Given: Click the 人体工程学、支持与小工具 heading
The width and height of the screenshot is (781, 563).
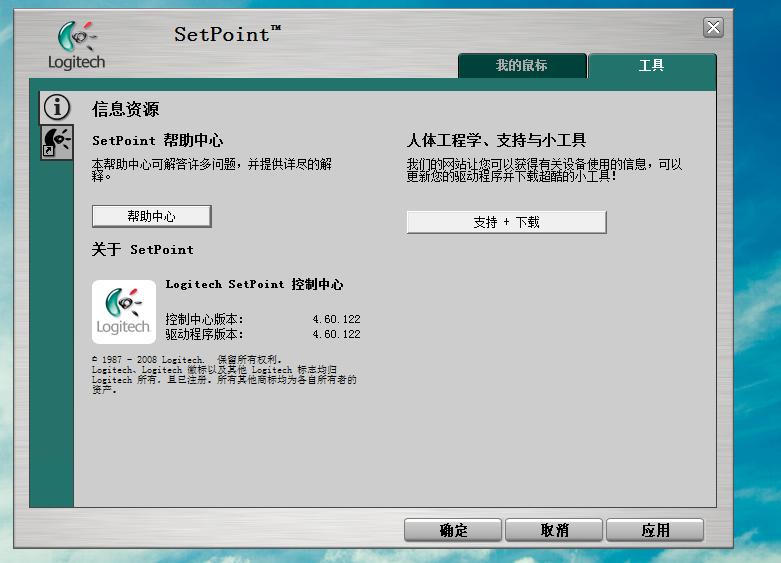Looking at the screenshot, I should 496,140.
